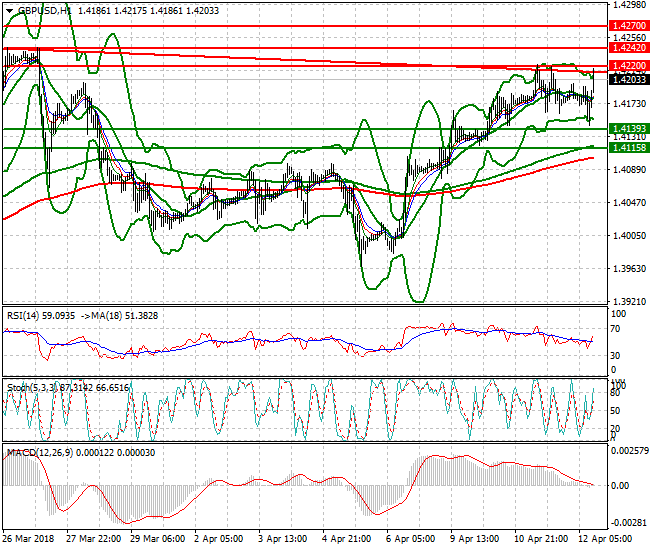
Task: Click the 1.42420 red price label
Action: (629, 48)
